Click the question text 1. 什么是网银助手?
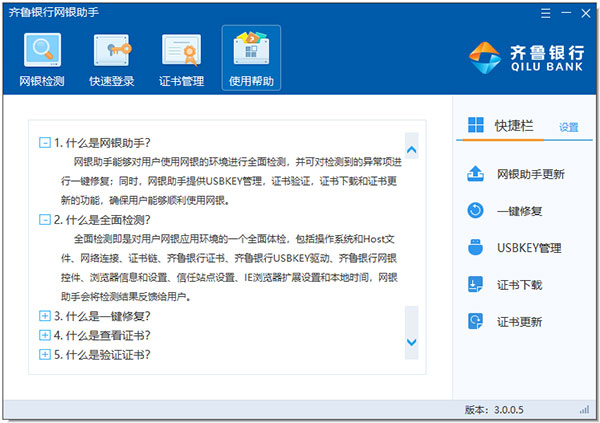The width and height of the screenshot is (600, 423). click(x=102, y=143)
